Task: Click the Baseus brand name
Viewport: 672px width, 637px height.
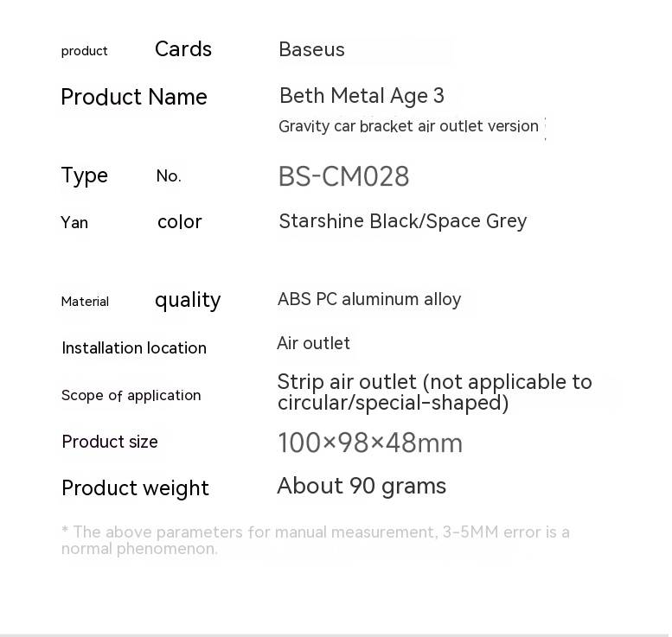Action: [x=311, y=49]
